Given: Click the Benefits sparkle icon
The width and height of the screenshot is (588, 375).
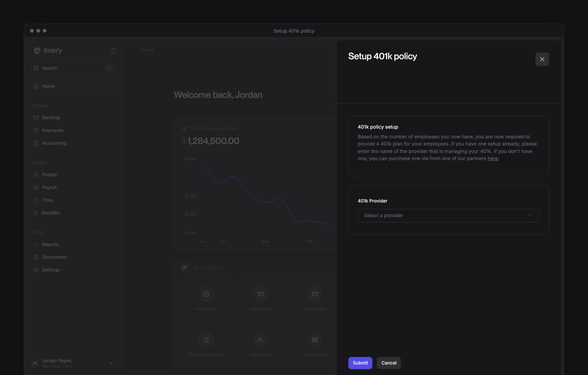Looking at the screenshot, I should [36, 213].
